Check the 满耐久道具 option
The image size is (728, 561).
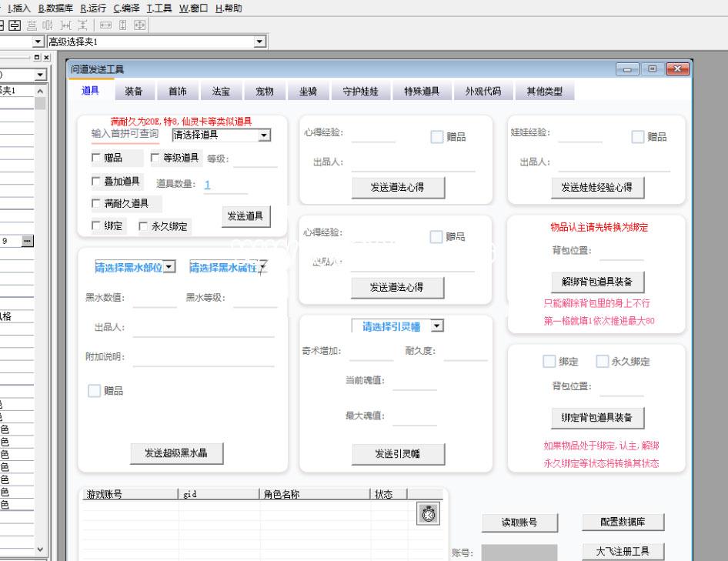tap(96, 204)
